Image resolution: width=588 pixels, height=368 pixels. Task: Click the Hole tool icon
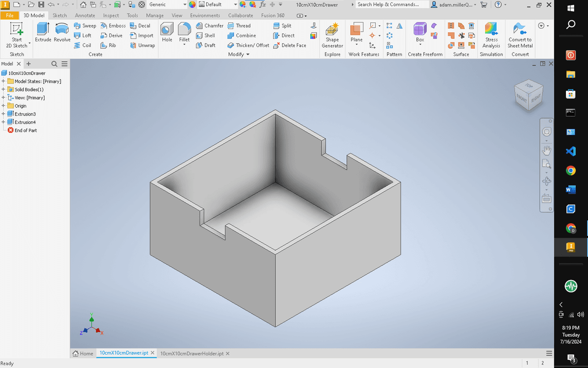click(x=167, y=33)
